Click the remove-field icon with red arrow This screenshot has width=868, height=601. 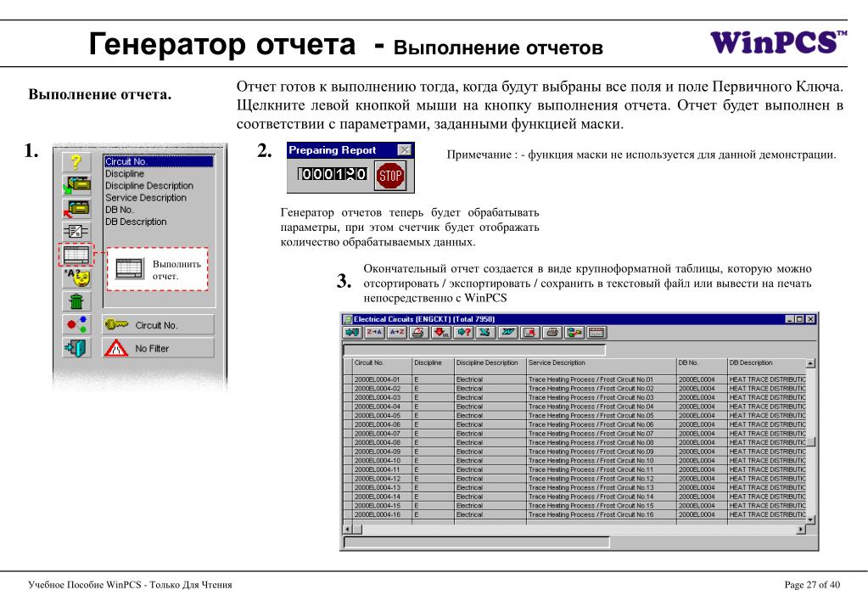(x=76, y=208)
